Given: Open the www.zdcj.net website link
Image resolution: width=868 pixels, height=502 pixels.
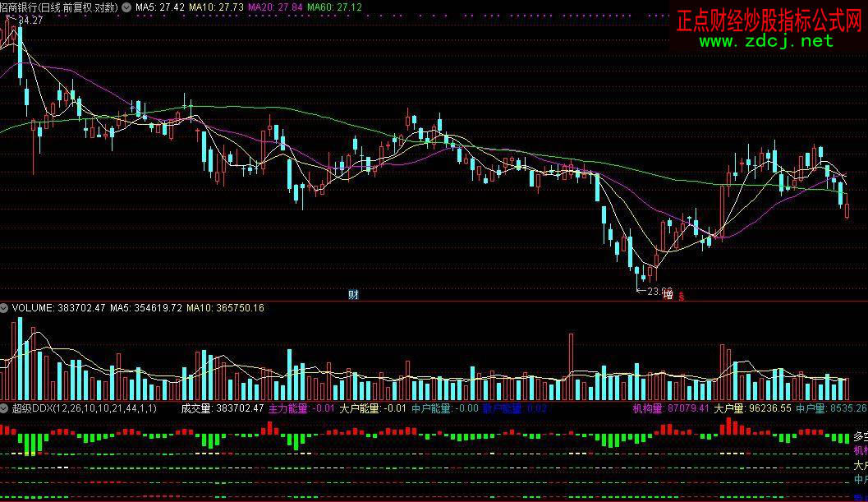Looking at the screenshot, I should click(x=766, y=40).
